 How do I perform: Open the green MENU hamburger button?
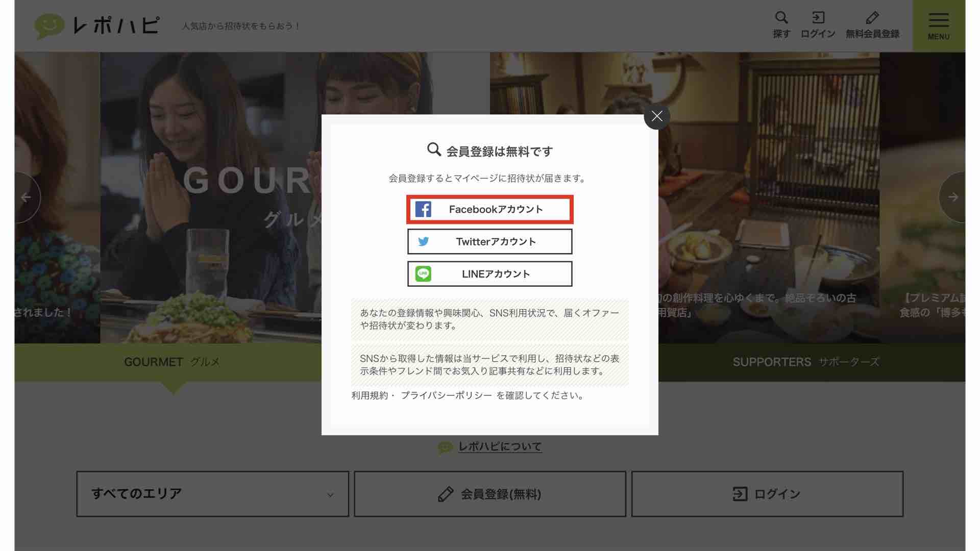click(x=939, y=26)
